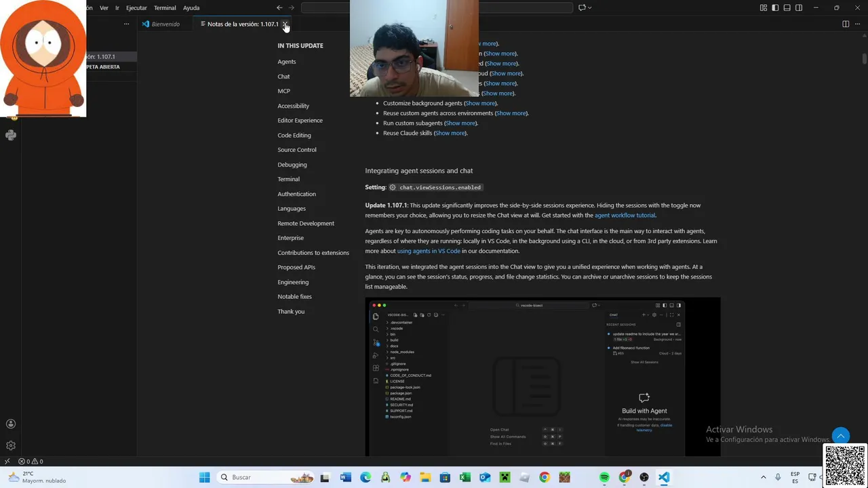
Task: Select the Notas de la versión: 1.107.1 tab
Action: 243,24
